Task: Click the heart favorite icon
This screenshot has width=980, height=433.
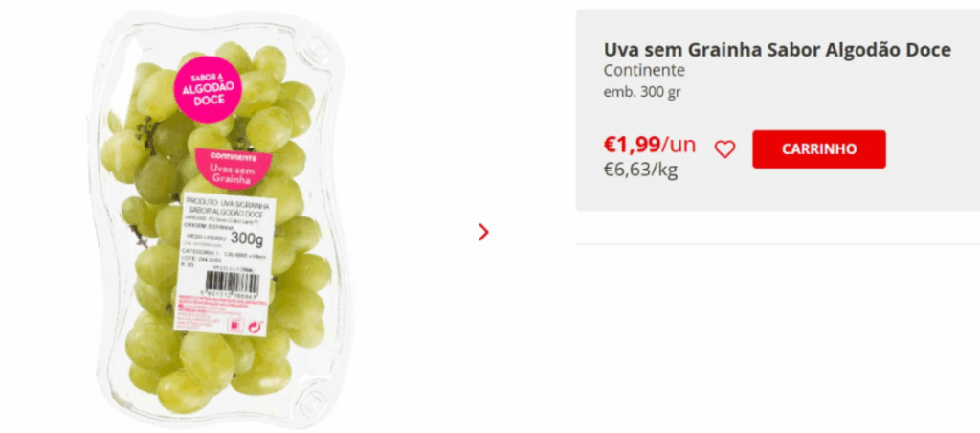Action: point(725,149)
